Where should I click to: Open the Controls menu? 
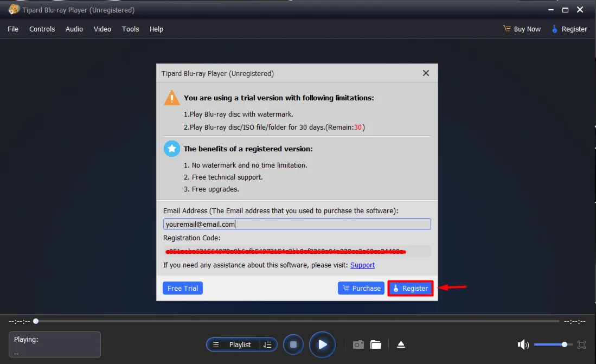coord(42,29)
